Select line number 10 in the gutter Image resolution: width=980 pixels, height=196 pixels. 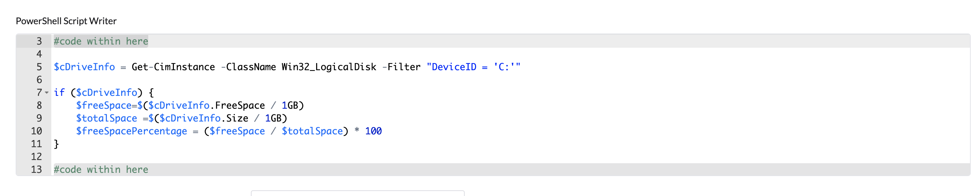point(36,131)
